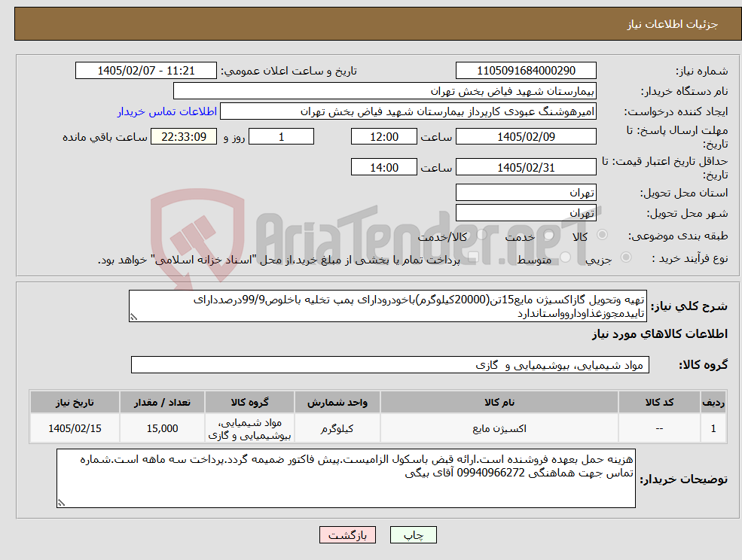This screenshot has width=742, height=560.
Task: Click the response deadline date 1405/02/09
Action: point(526,137)
